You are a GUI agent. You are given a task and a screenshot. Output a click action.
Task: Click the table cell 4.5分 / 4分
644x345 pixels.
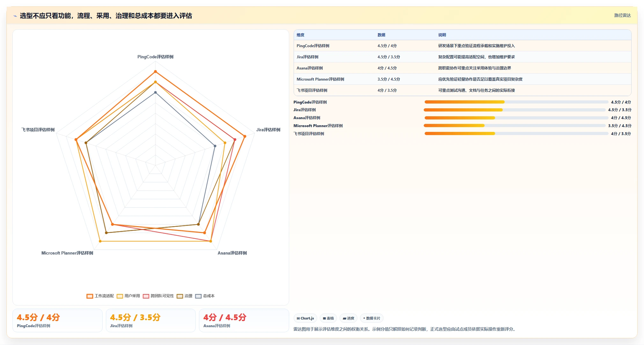(387, 46)
